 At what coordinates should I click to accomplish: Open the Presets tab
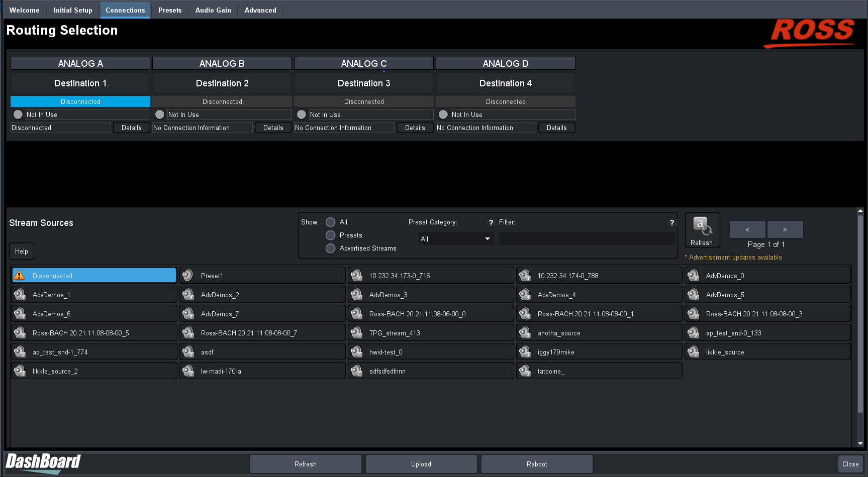[x=170, y=10]
